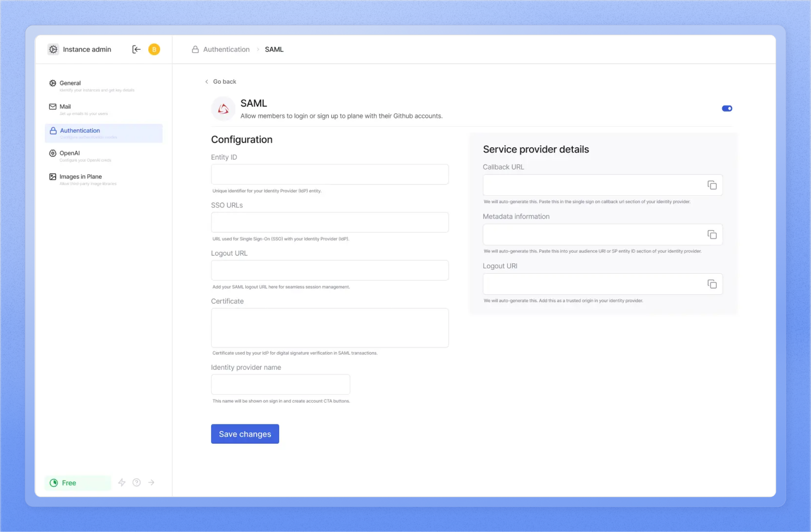811x532 pixels.
Task: Click the yellow B avatar badge
Action: [x=154, y=49]
